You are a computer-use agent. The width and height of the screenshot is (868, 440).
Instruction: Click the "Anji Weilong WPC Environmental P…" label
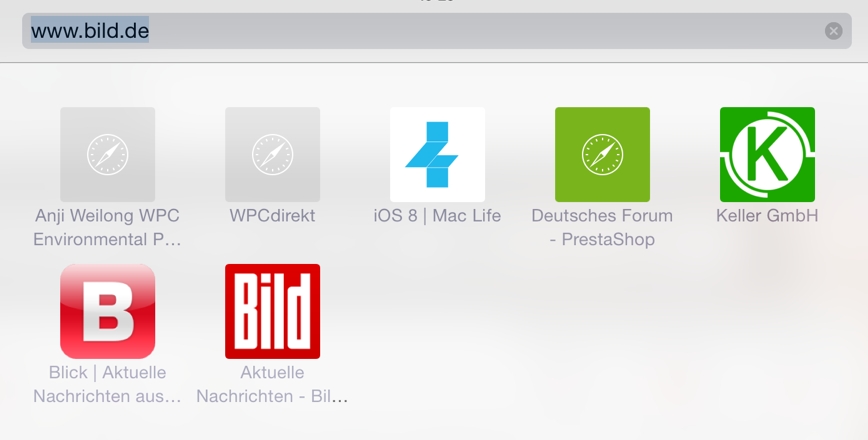[107, 227]
